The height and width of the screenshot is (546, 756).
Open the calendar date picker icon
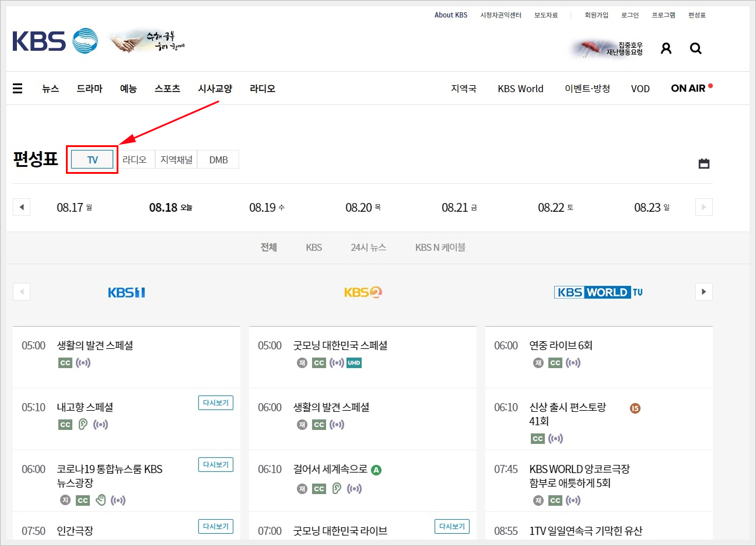704,163
